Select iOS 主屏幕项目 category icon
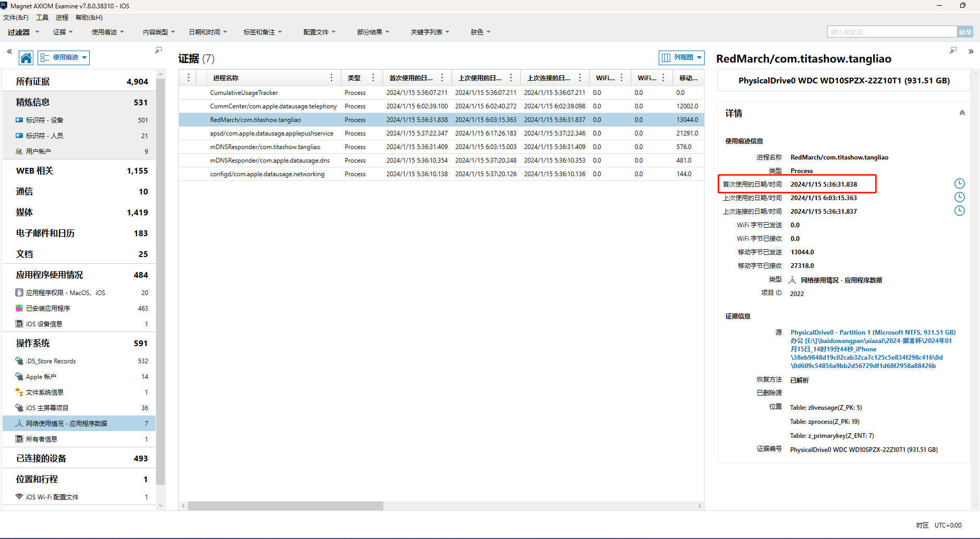 [x=19, y=408]
